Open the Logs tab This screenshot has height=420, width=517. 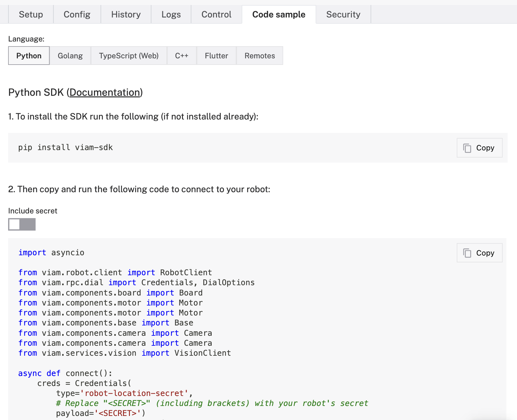(171, 14)
